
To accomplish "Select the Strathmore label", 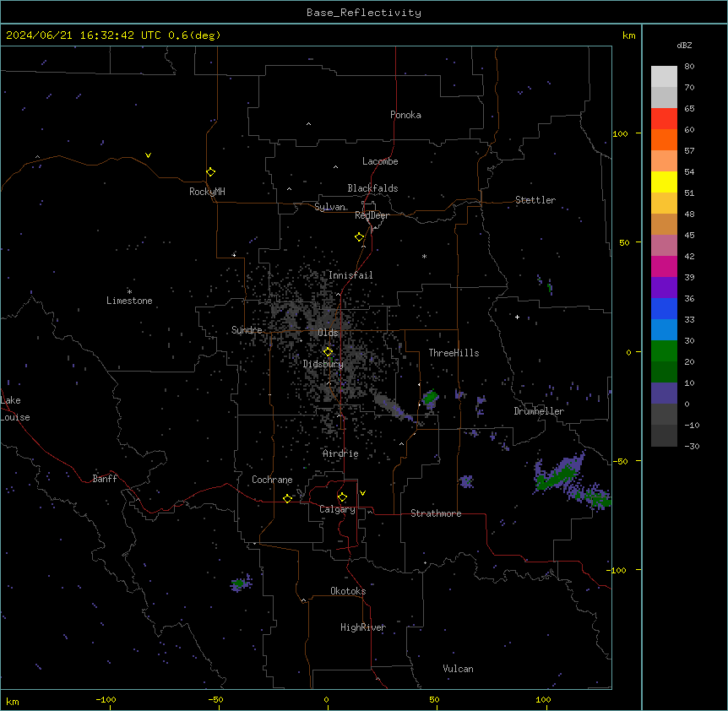I will click(436, 513).
